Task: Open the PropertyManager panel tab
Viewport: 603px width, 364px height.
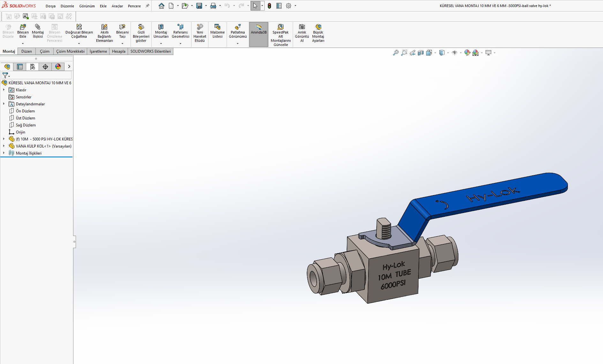Action: coord(20,66)
